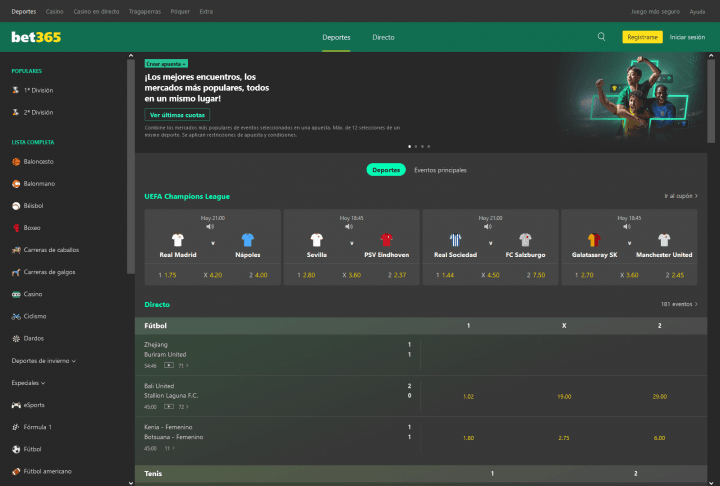Click the Registrarse button
The height and width of the screenshot is (486, 720).
point(642,37)
